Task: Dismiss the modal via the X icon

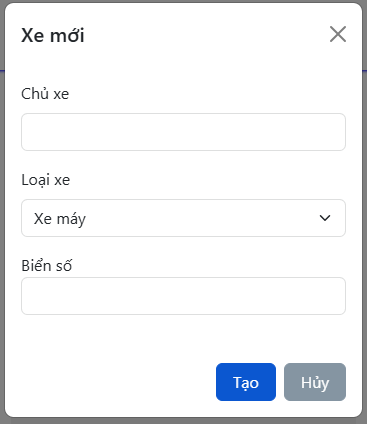Action: [338, 34]
